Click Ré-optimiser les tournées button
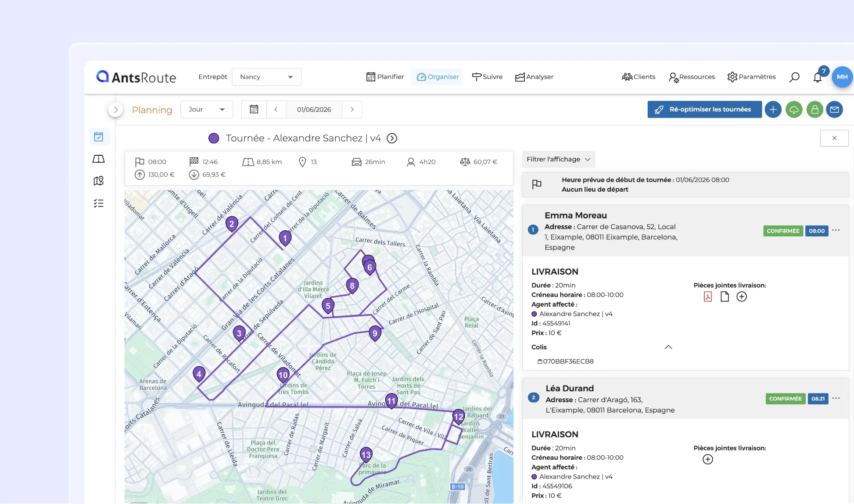 tap(704, 109)
